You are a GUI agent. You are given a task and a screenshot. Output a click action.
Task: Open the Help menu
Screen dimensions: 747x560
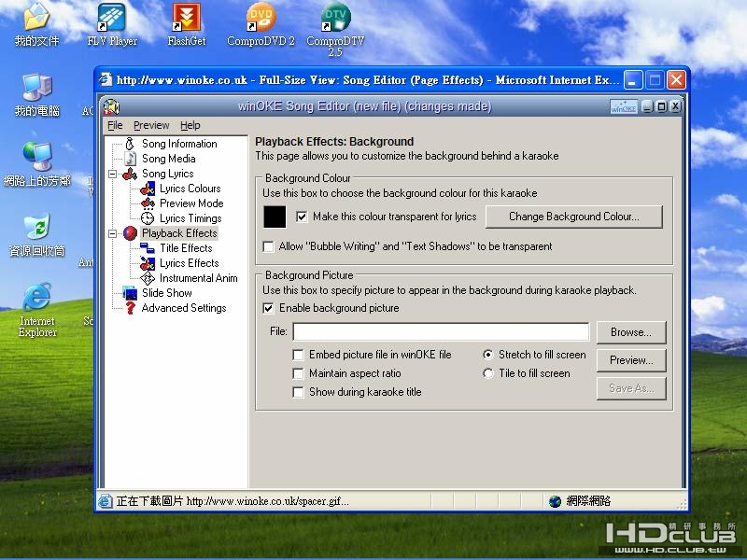190,125
